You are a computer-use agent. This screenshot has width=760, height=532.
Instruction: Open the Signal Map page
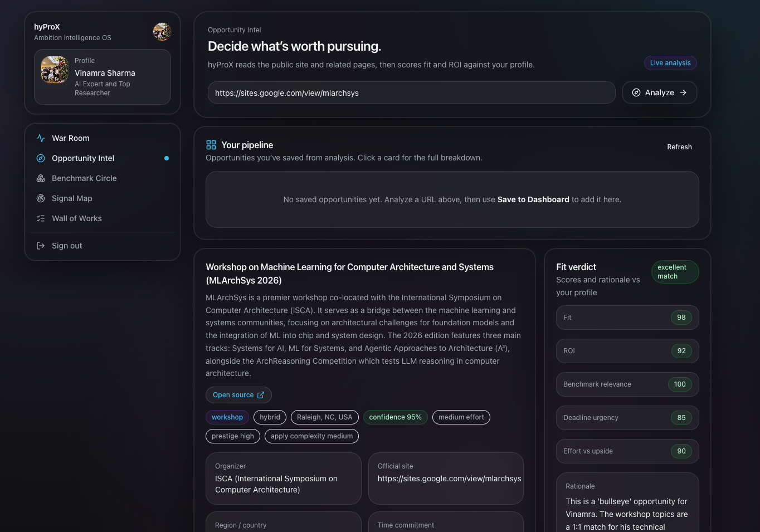[103, 198]
